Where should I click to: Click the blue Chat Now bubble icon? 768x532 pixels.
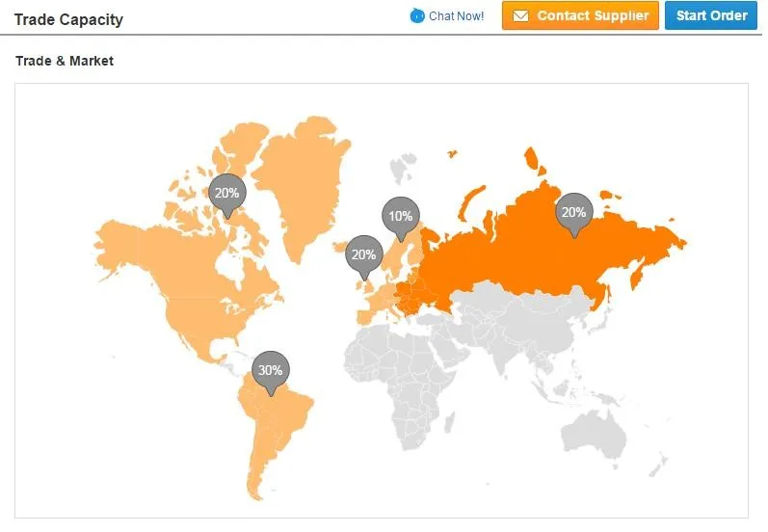417,15
